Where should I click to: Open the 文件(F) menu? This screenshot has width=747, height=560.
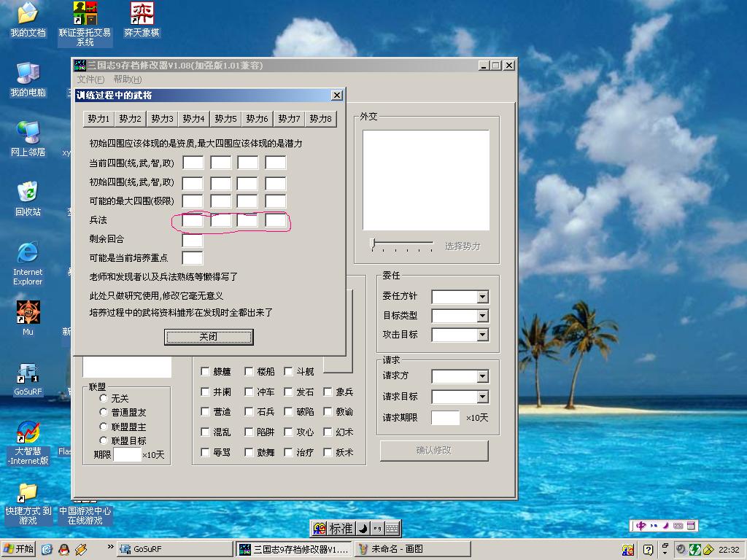90,79
